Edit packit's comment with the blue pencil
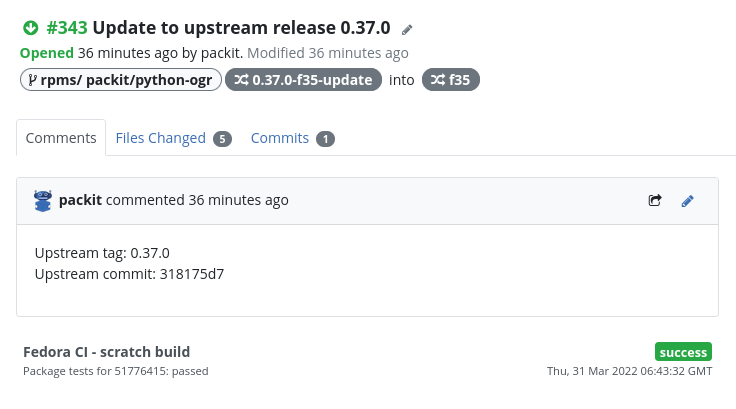736x409 pixels. tap(687, 200)
